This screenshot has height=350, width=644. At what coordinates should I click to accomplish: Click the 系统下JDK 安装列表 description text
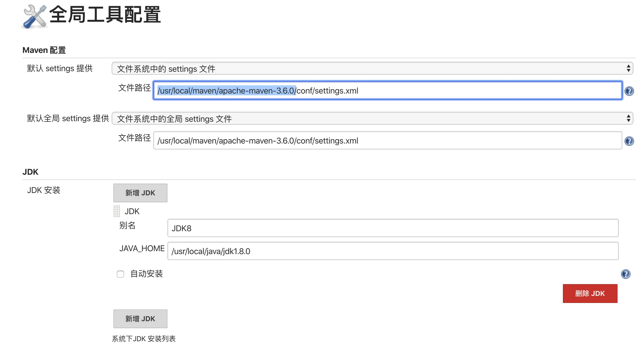(144, 339)
